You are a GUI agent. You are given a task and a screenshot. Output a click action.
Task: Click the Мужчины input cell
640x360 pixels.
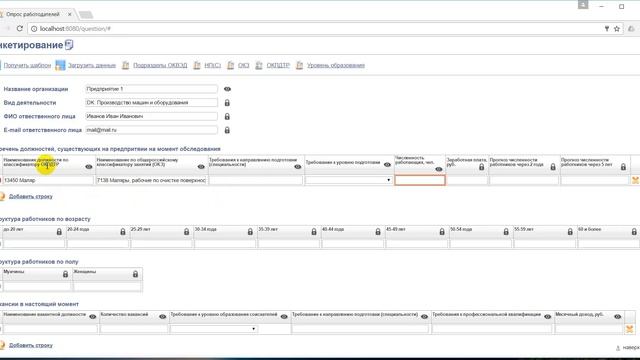(37, 287)
